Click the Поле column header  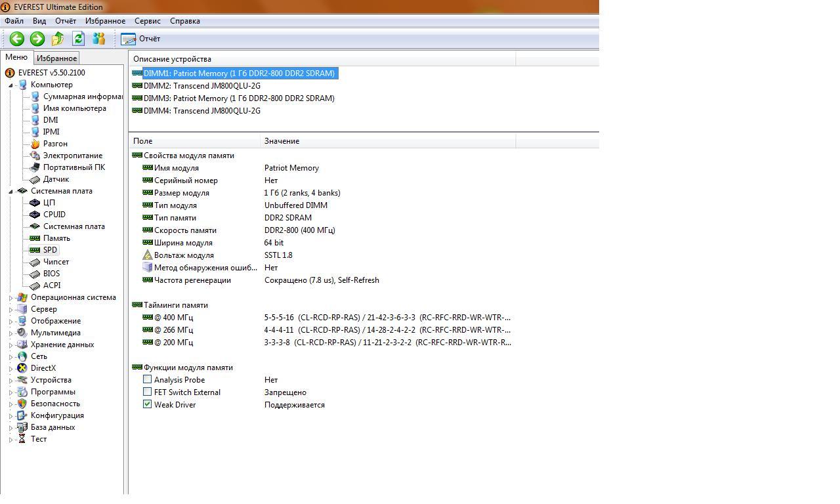coord(194,141)
